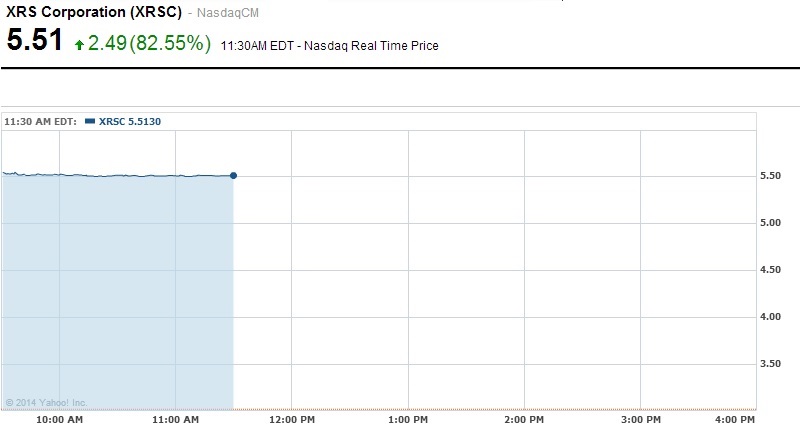Click the 2:00 PM time axis label
The width and height of the screenshot is (800, 427).
pos(524,418)
